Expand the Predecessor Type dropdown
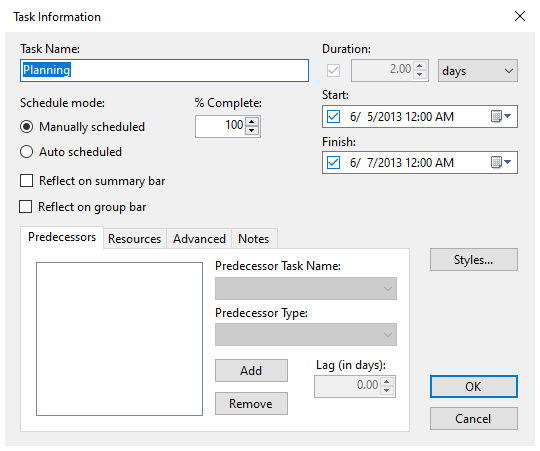The height and width of the screenshot is (451, 540). pyautogui.click(x=306, y=334)
